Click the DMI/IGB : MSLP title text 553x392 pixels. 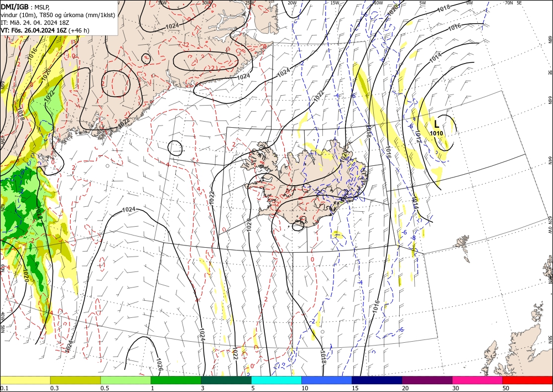(x=25, y=7)
